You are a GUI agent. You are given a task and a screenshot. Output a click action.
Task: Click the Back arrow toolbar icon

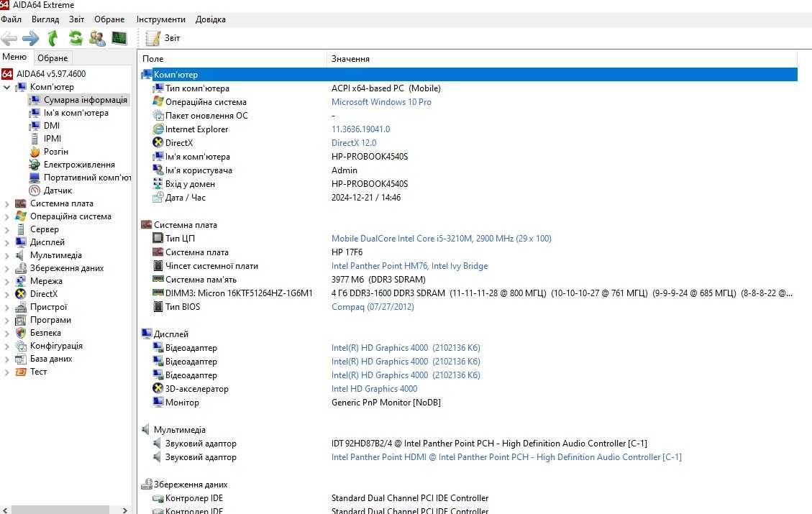[9, 38]
